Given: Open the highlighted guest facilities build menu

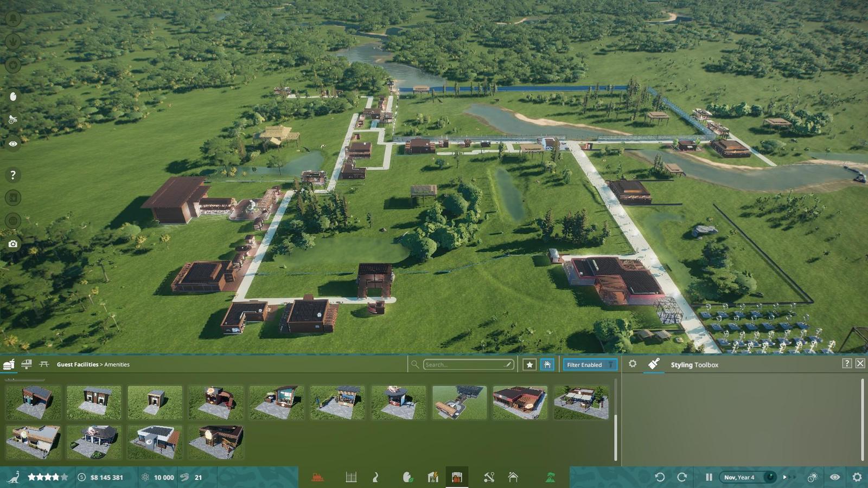Looking at the screenshot, I should click(457, 477).
